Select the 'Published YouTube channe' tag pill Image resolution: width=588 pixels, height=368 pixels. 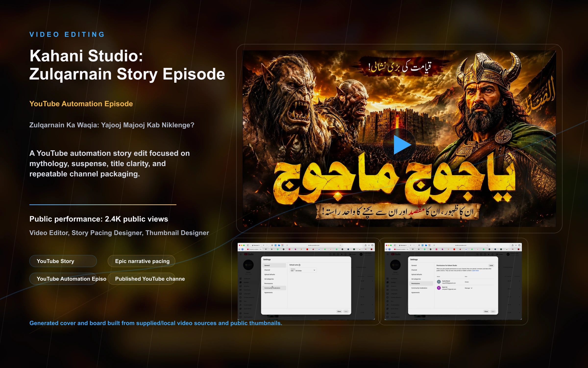(x=141, y=279)
